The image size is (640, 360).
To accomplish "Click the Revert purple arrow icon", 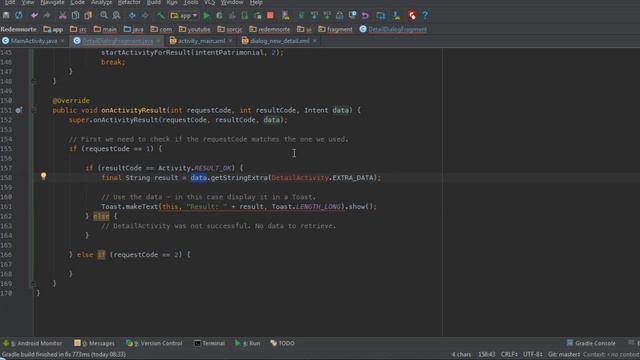I will pos(365,16).
